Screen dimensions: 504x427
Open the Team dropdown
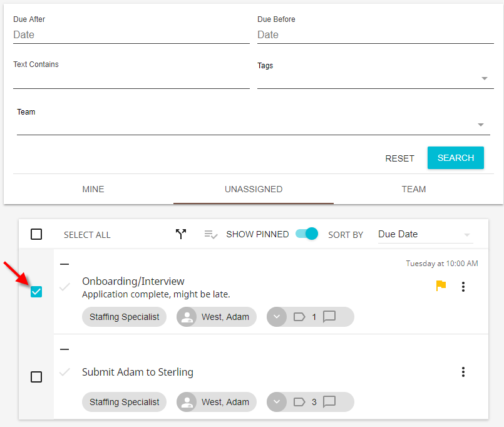pyautogui.click(x=480, y=125)
